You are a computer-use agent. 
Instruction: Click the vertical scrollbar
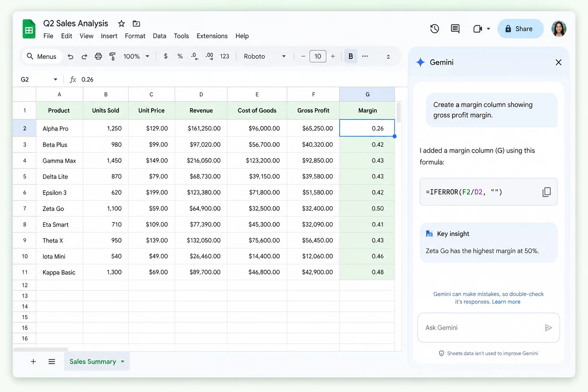[399, 112]
